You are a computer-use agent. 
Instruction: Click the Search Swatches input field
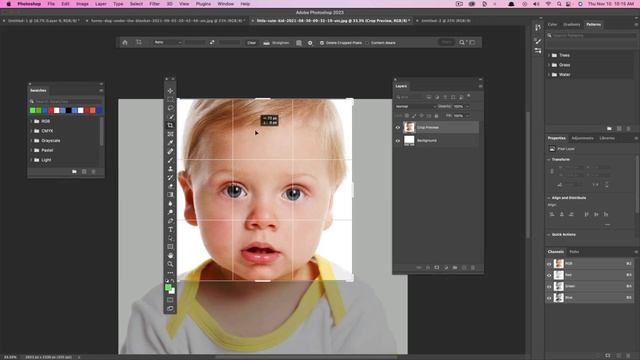[65, 101]
